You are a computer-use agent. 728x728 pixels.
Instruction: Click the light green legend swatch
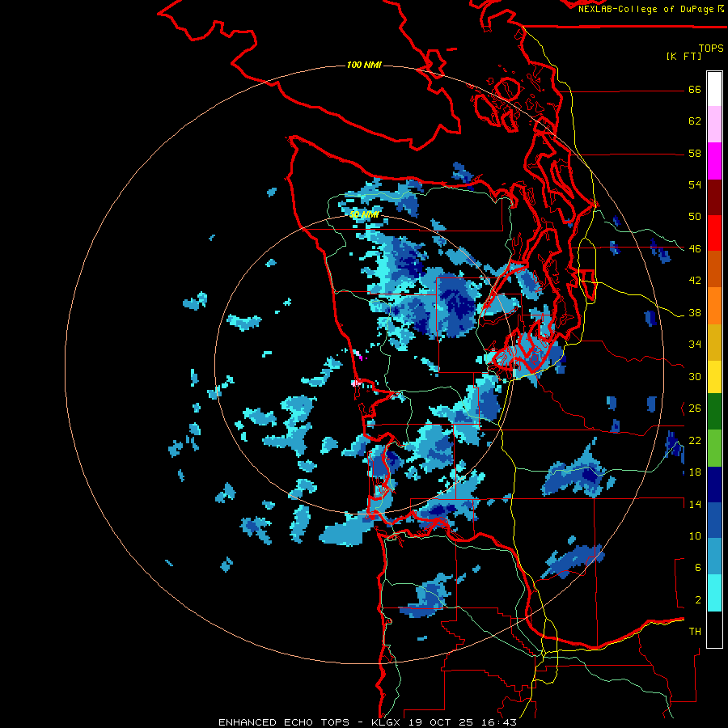point(714,448)
